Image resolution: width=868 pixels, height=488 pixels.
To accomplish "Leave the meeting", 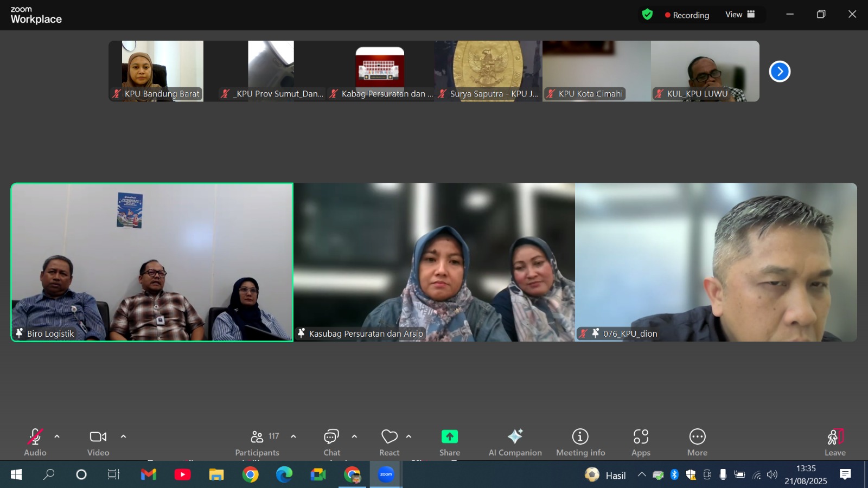I will click(835, 438).
